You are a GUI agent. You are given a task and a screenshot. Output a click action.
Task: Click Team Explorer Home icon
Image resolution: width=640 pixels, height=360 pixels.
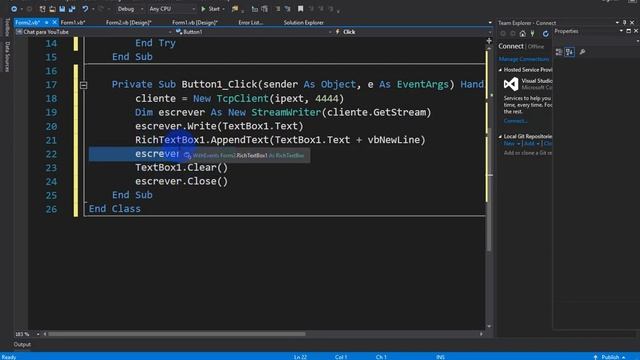[x=522, y=34]
